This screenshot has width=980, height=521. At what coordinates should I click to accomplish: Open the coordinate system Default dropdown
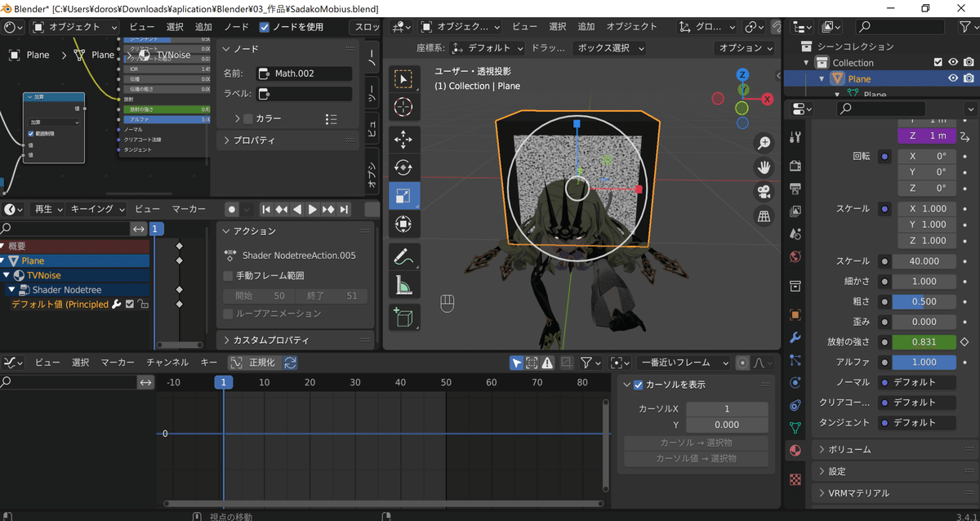487,48
